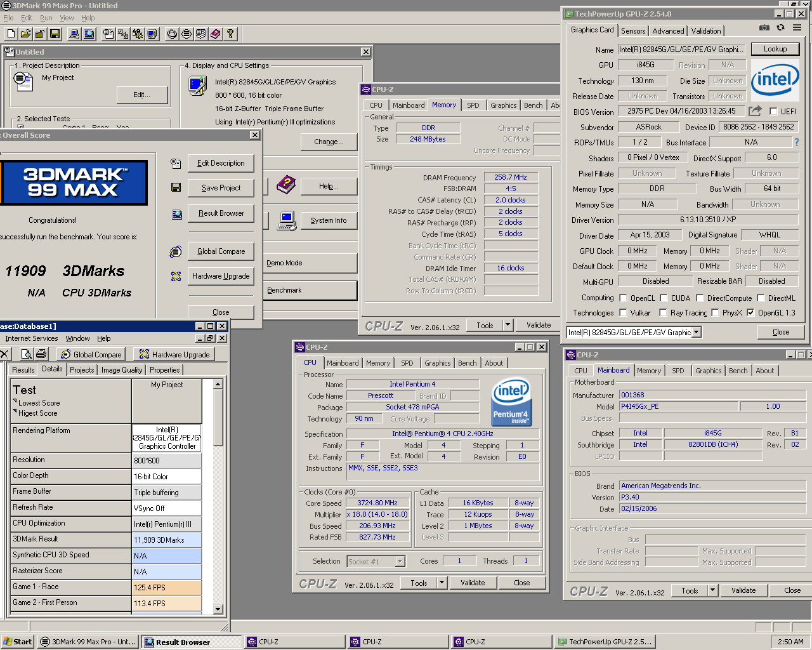Toggle the UEFI checkbox in GPU-Z
This screenshot has width=812, height=650.
[x=773, y=111]
